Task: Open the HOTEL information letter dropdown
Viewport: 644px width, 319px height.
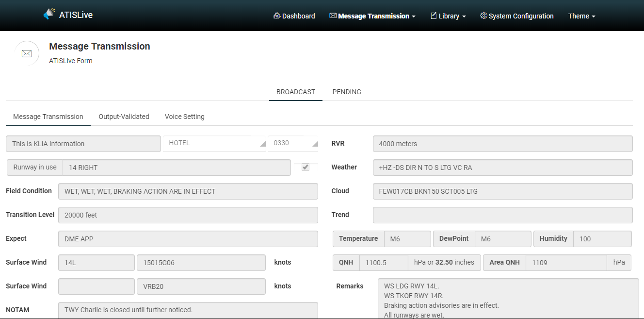Action: [214, 143]
